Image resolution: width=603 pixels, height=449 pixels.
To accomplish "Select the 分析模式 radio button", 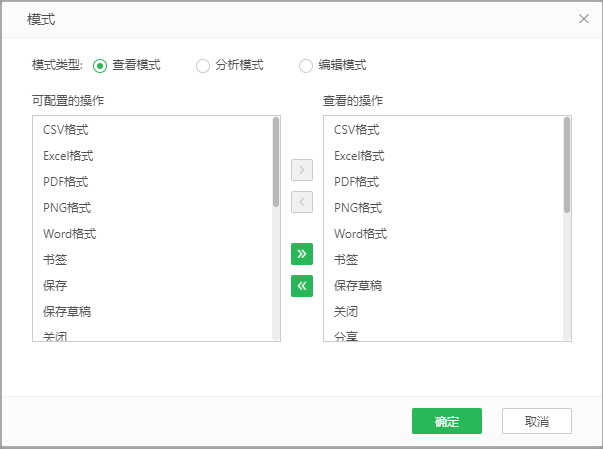I will [203, 66].
